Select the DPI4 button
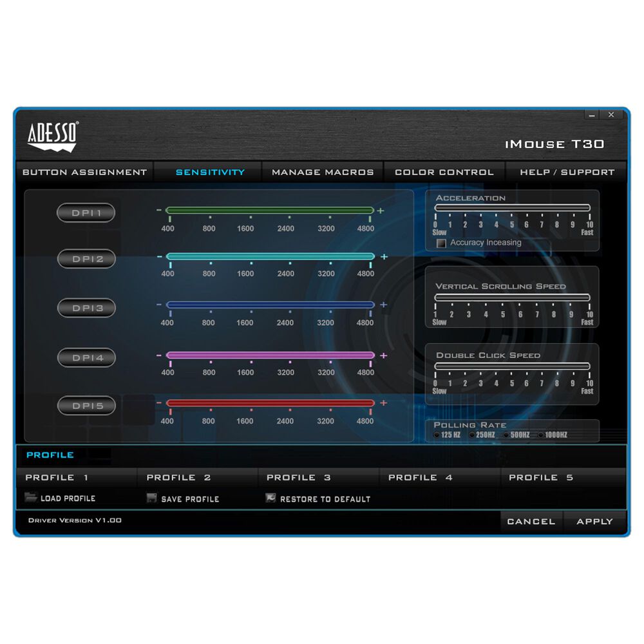644x644 pixels. (x=86, y=357)
